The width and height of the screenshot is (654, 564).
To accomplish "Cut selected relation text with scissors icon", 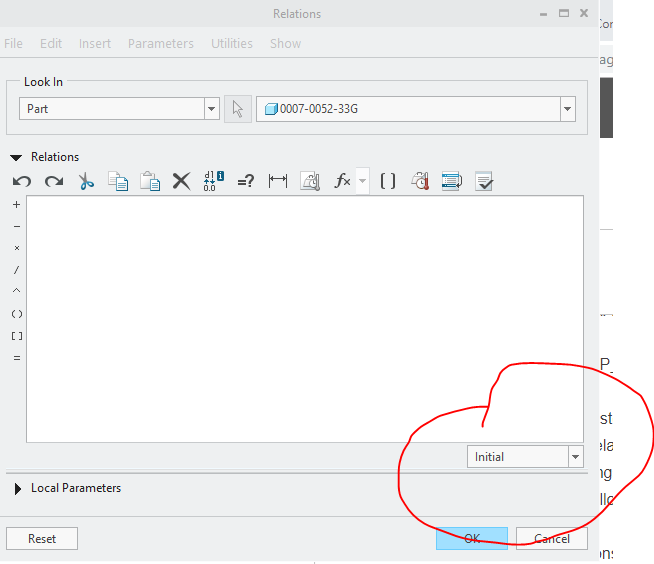I will coord(86,181).
